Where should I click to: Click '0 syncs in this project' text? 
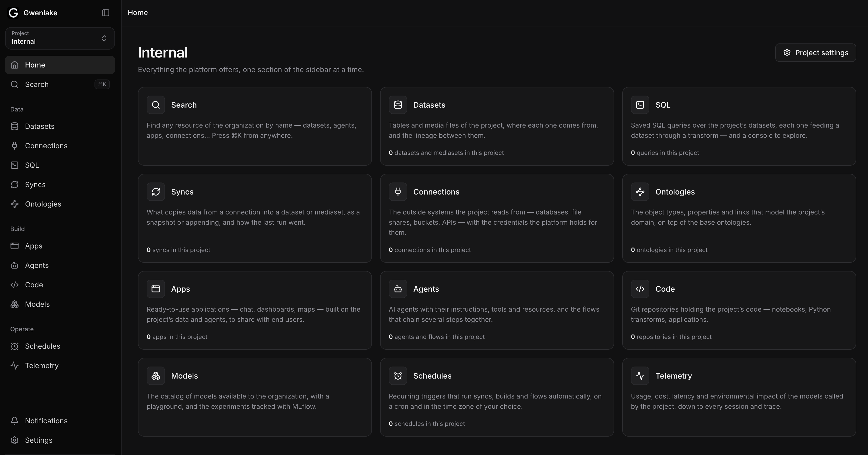pos(178,250)
